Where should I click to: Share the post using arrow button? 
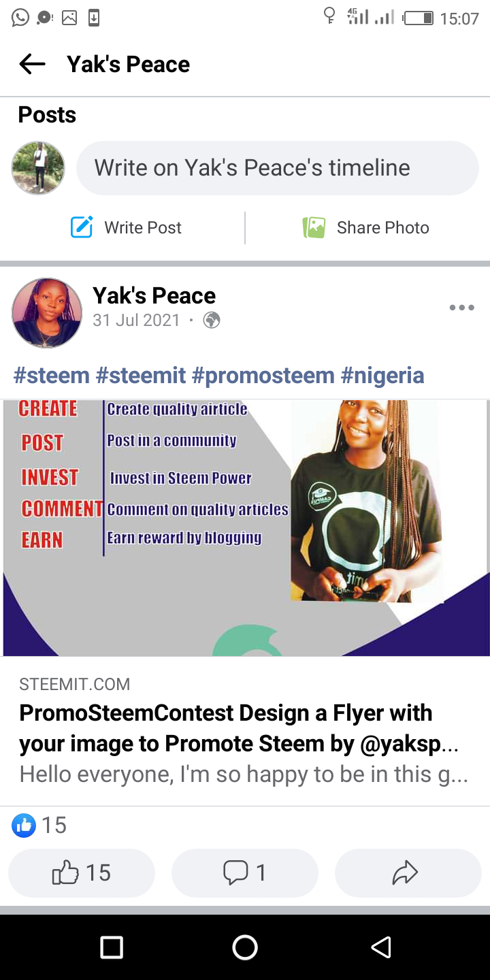tap(408, 872)
